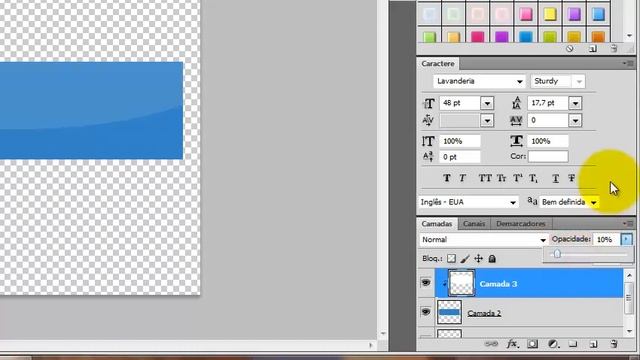Open the Sturdy font style dropdown
Image resolution: width=640 pixels, height=360 pixels.
click(579, 81)
